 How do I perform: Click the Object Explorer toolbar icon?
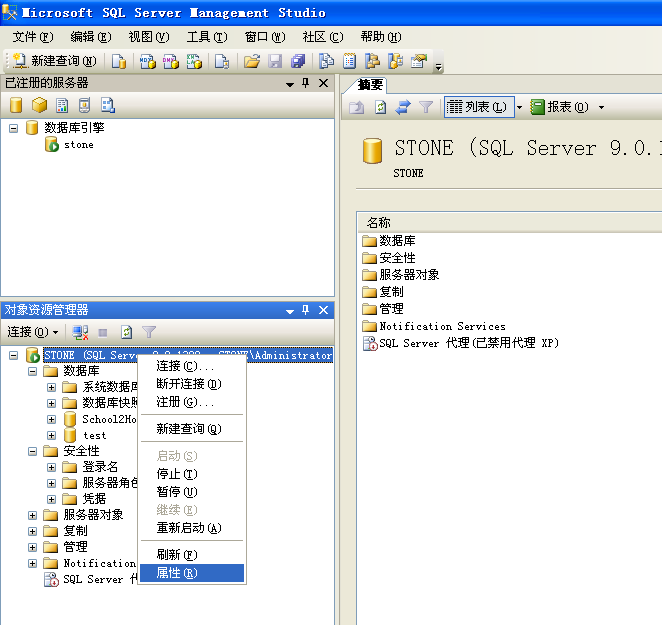click(372, 61)
